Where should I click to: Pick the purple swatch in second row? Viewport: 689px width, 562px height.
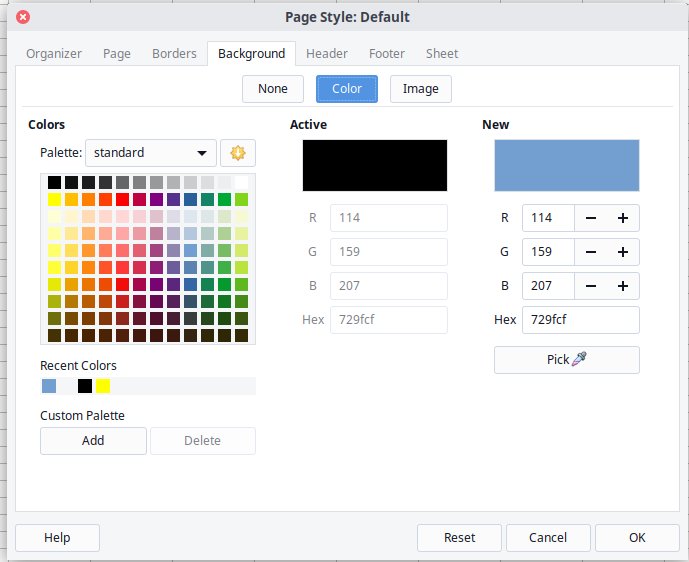pos(156,199)
